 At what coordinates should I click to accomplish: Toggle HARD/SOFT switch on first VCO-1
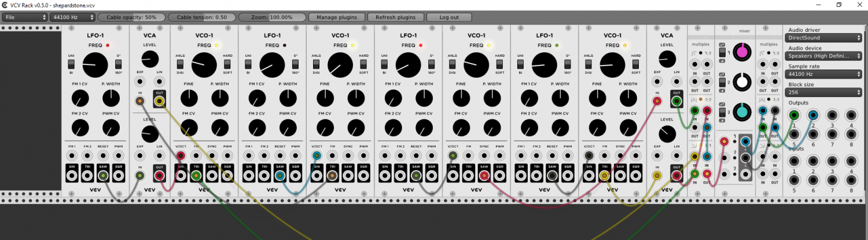227,64
